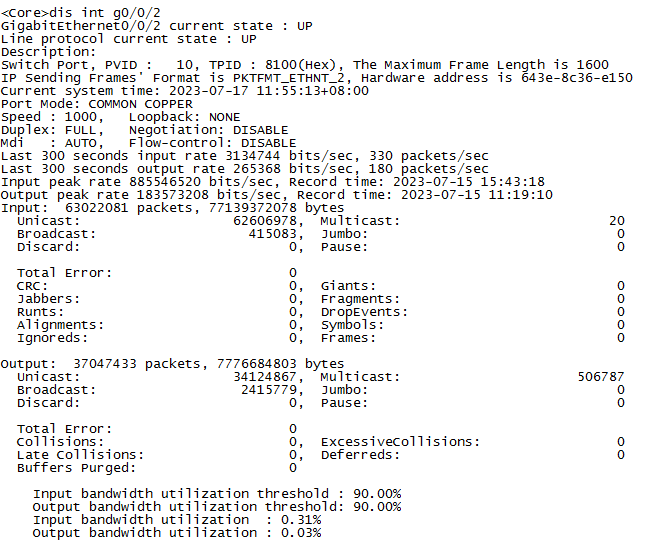659x547 pixels.
Task: Click the output multicast count 506787
Action: [601, 377]
